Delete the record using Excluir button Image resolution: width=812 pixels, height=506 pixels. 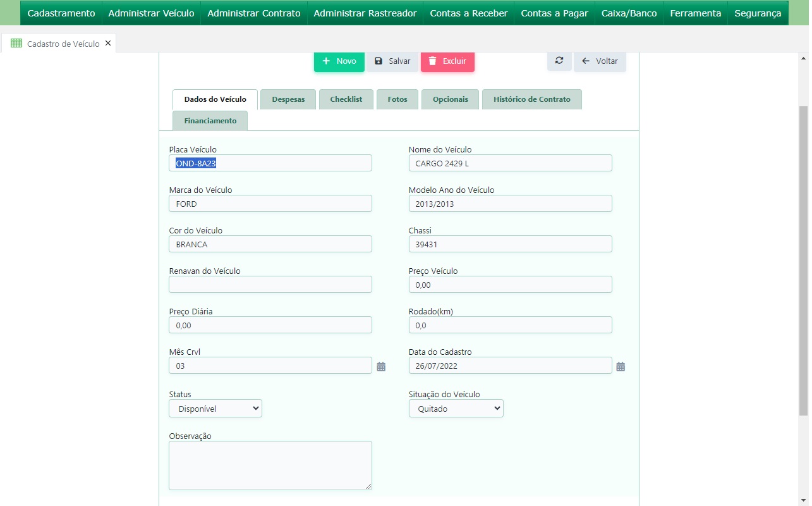click(x=447, y=61)
